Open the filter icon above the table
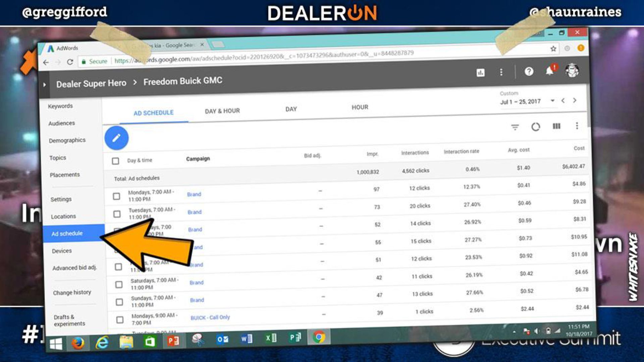The height and width of the screenshot is (362, 644). point(515,127)
